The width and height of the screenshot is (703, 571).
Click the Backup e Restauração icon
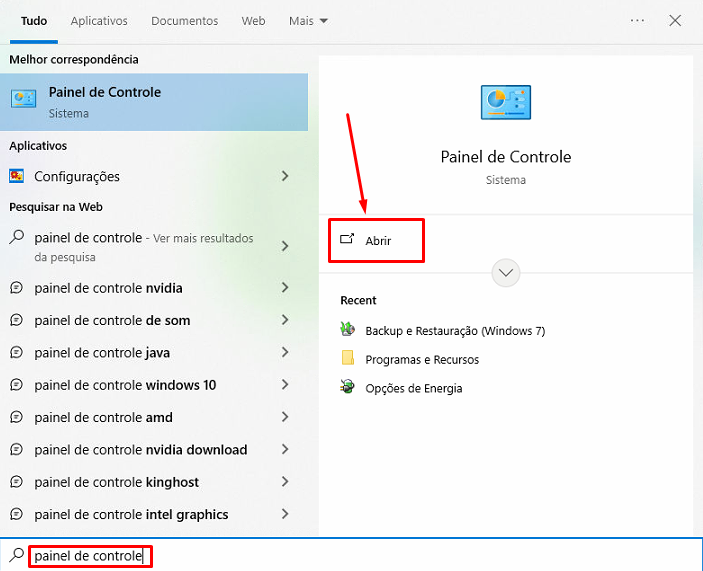coord(347,329)
